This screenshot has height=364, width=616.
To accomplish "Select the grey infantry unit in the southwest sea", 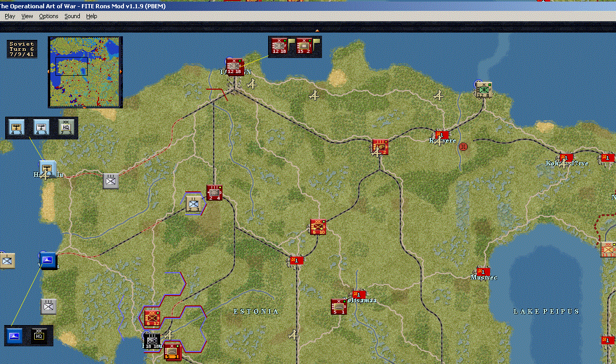I will tap(49, 306).
